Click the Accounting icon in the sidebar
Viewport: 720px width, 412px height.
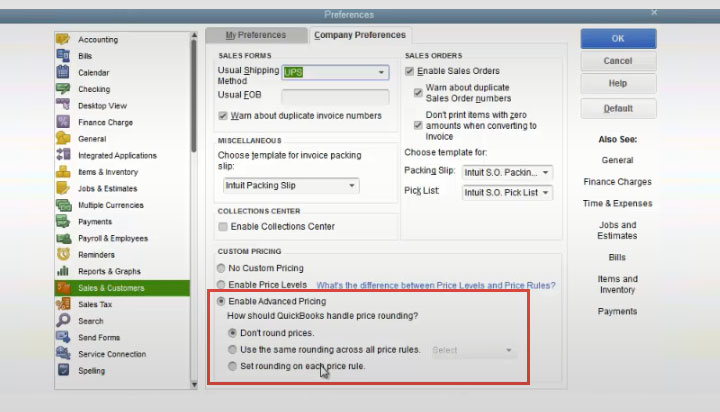tap(63, 40)
